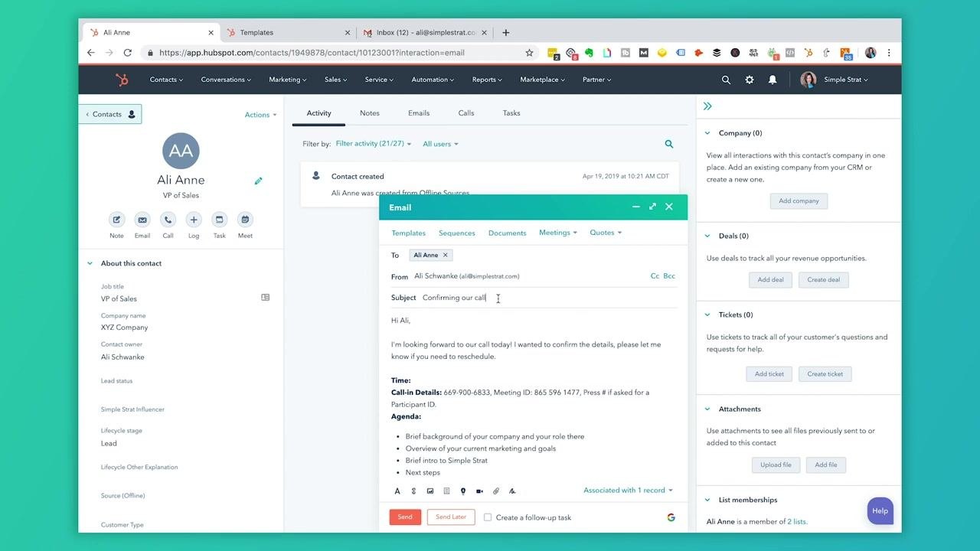Click the Create deal button
The width and height of the screenshot is (980, 551).
pyautogui.click(x=824, y=280)
